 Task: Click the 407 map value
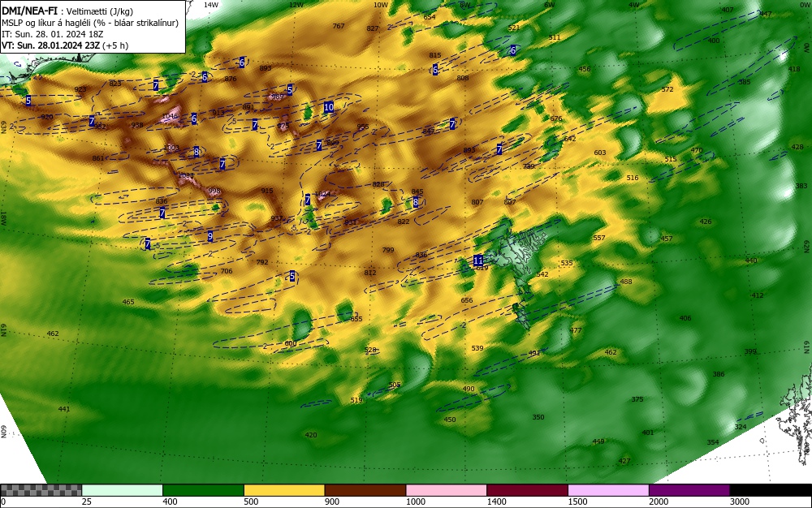pyautogui.click(x=728, y=10)
